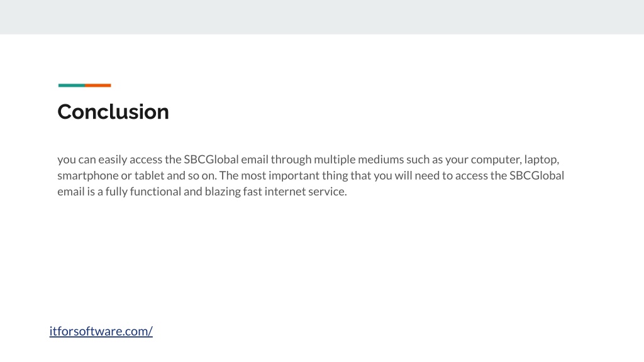Click the word 'through' in first line
The width and height of the screenshot is (644, 362).
point(291,160)
